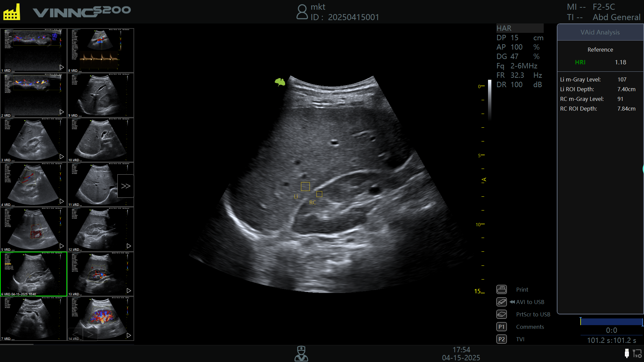The height and width of the screenshot is (362, 644).
Task: Click the VAid Analysis panel header
Action: [x=600, y=32]
